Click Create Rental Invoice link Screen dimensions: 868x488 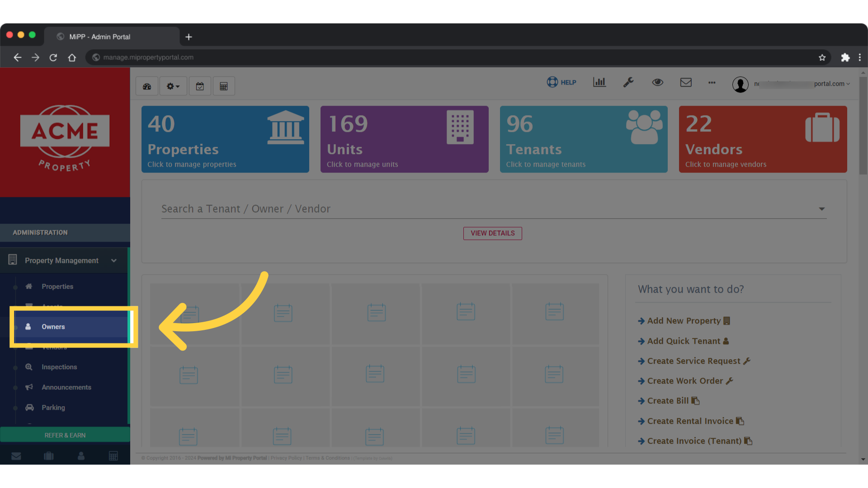tap(691, 421)
